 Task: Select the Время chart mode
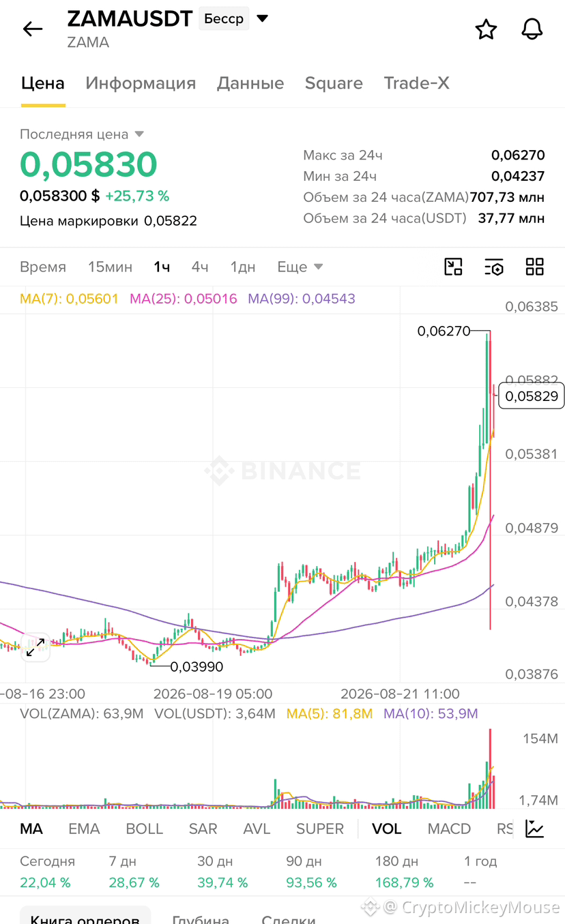(x=43, y=267)
